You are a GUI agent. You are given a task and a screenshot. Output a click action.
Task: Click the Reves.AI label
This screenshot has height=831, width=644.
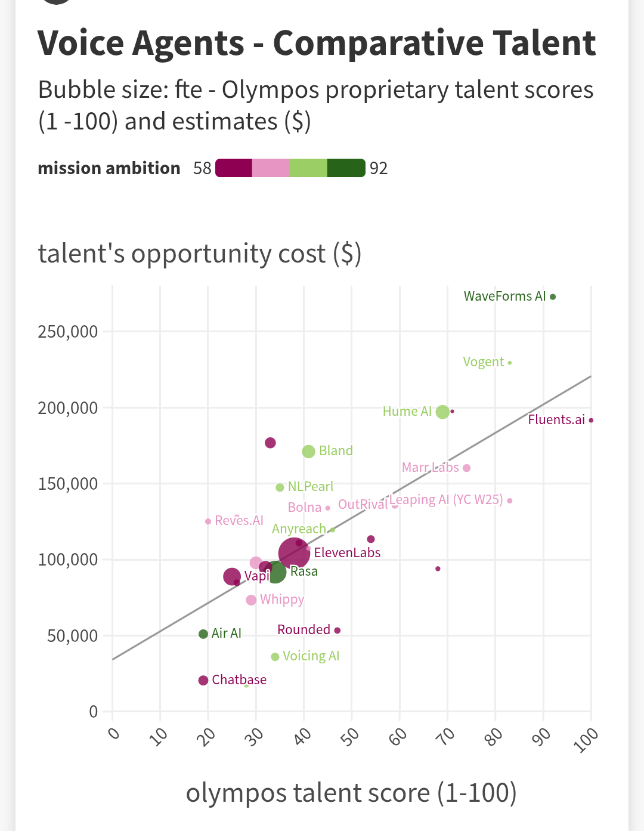(x=239, y=520)
